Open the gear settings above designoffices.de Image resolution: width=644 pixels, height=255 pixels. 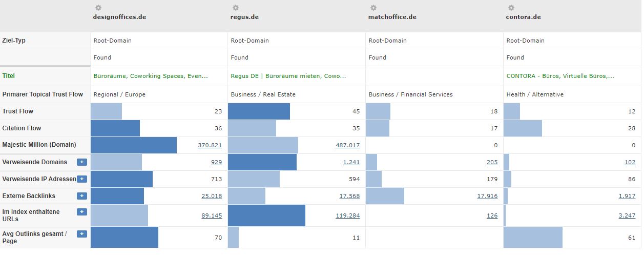click(98, 8)
